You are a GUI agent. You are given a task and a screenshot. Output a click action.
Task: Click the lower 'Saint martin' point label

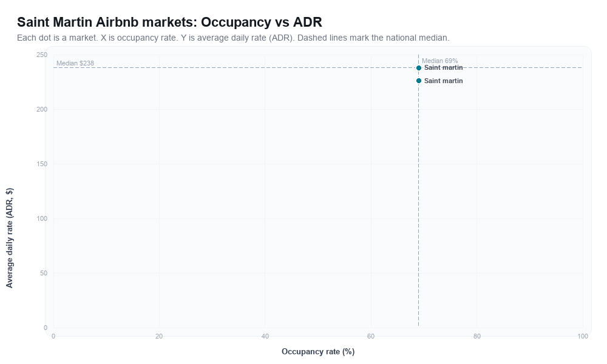(x=443, y=81)
